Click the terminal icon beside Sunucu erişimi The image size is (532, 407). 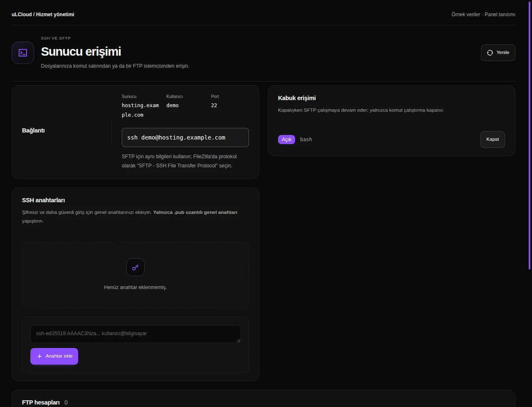[x=23, y=53]
